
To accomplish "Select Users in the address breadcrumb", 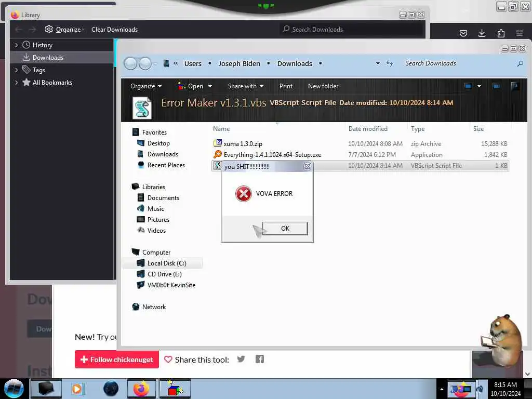I will tap(193, 63).
